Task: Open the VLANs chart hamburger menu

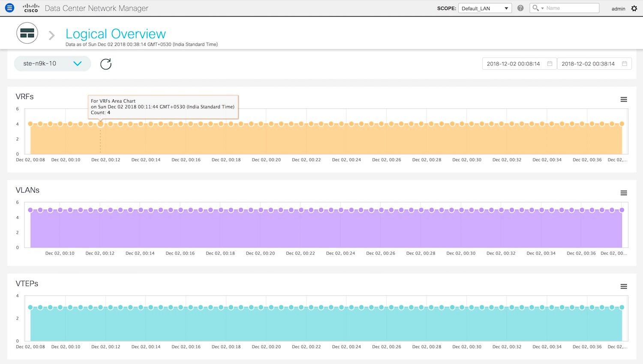Action: click(x=624, y=193)
